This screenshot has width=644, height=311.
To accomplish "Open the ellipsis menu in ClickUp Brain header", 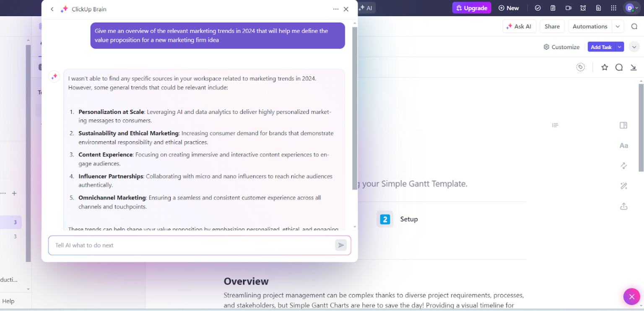I will [x=335, y=9].
